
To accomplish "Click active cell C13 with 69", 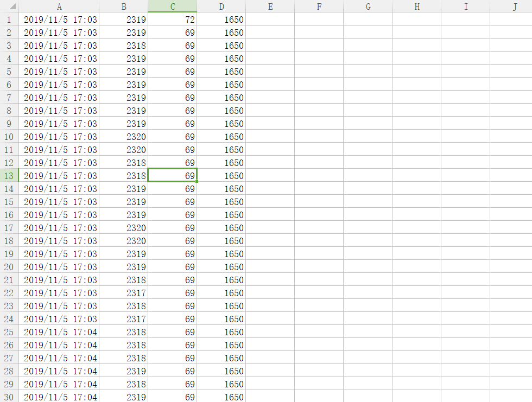I will (x=173, y=176).
